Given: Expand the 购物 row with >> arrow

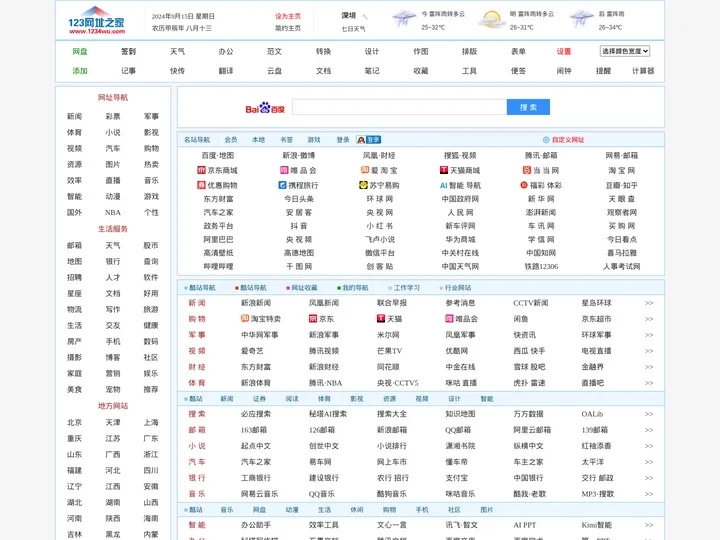Looking at the screenshot, I should [649, 319].
